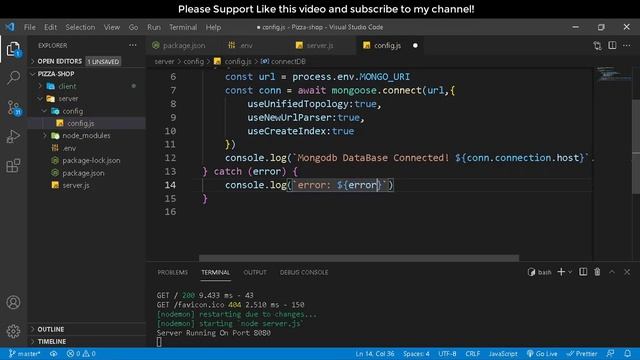This screenshot has height=360, width=640.
Task: Open the Source Control view
Action: [x=13, y=108]
